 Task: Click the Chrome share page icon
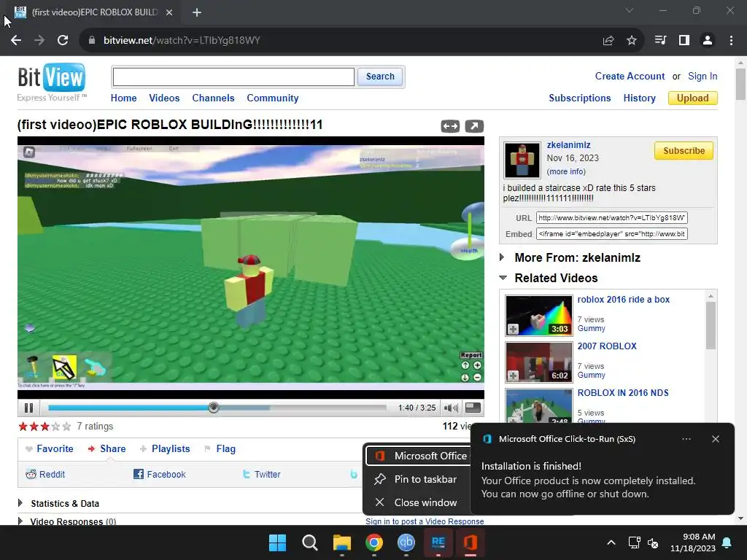tap(608, 41)
